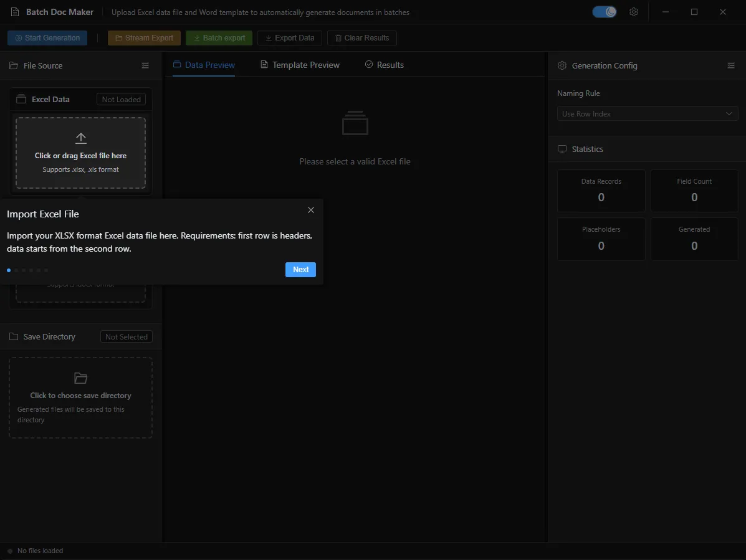The height and width of the screenshot is (560, 746).
Task: Click the Excel Data section icon
Action: 21,100
